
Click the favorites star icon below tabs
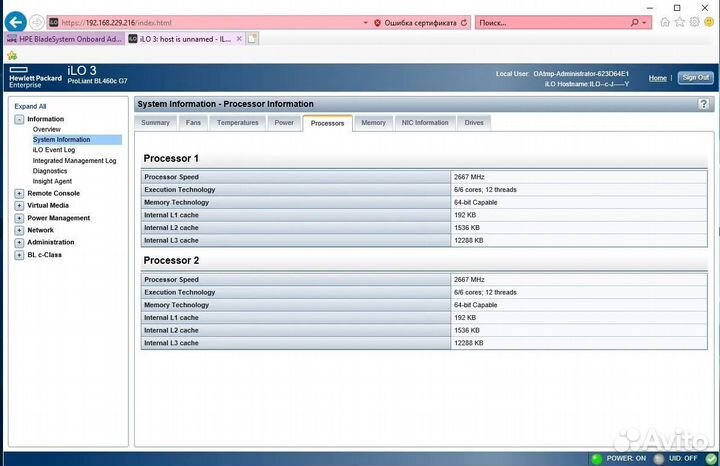pyautogui.click(x=11, y=55)
